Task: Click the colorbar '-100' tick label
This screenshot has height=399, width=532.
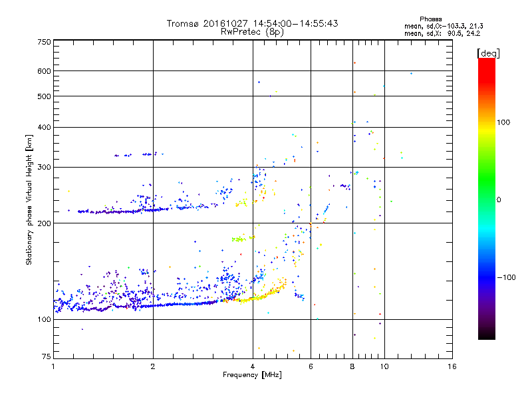Action: click(x=506, y=277)
